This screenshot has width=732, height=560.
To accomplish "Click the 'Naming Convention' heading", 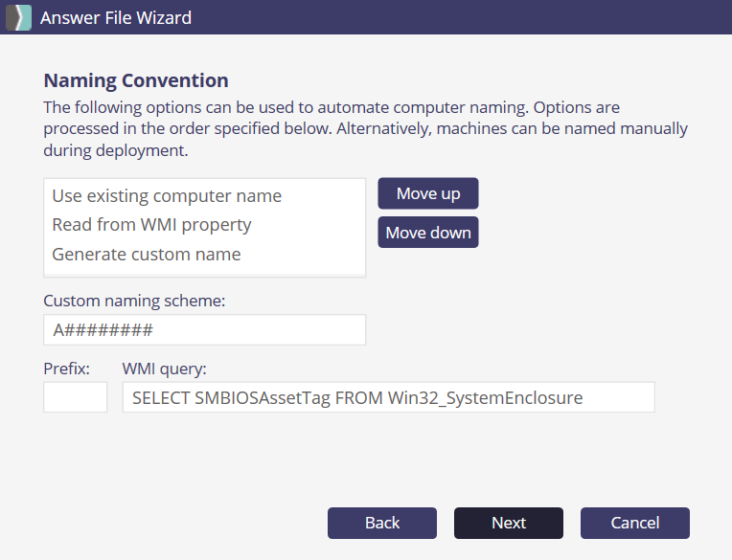I will click(x=136, y=80).
